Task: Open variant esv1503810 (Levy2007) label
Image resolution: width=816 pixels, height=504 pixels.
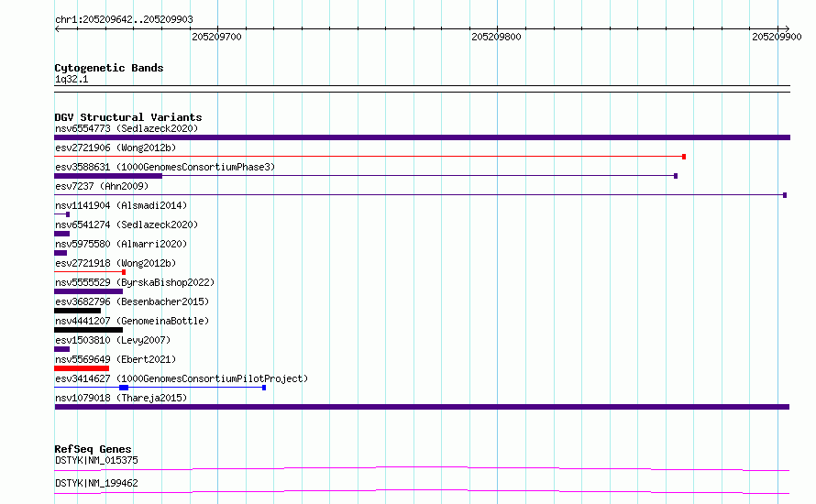Action: pyautogui.click(x=113, y=340)
